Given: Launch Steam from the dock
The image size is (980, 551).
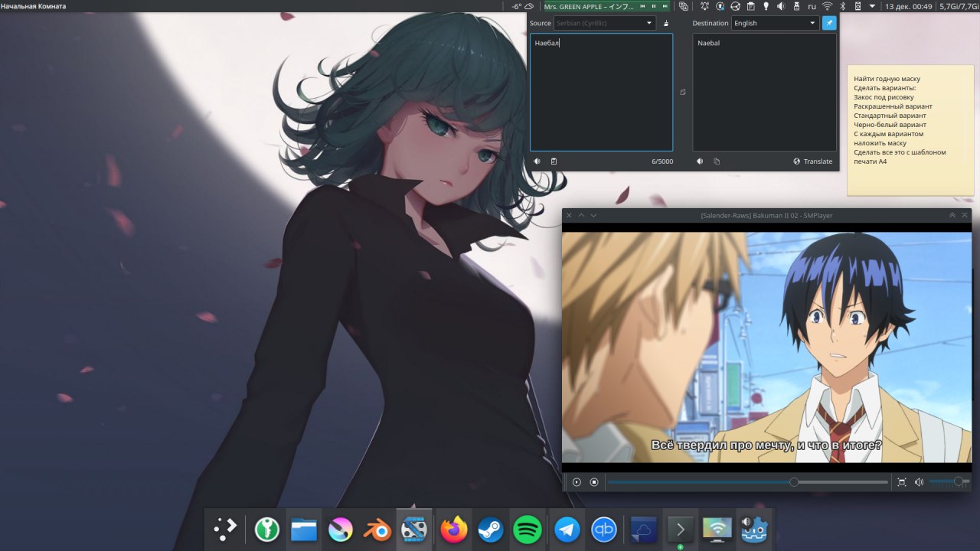Looking at the screenshot, I should [x=491, y=529].
